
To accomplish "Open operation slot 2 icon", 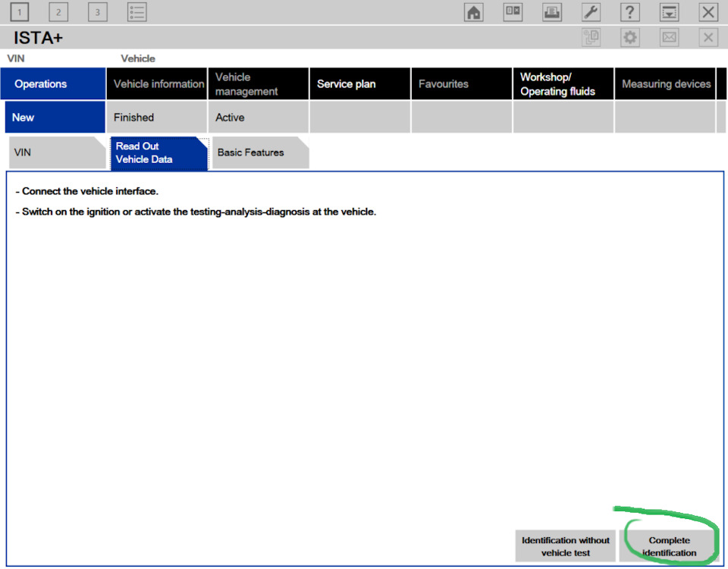I will (x=58, y=12).
